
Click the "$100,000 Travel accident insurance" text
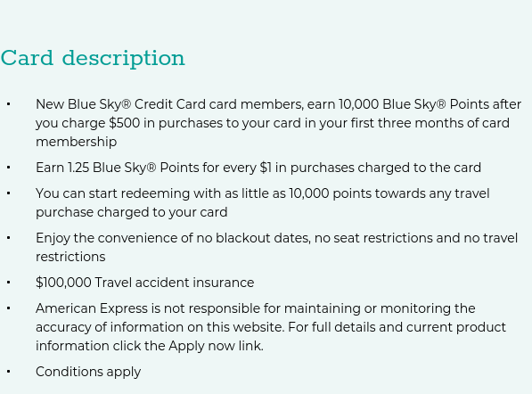145,283
